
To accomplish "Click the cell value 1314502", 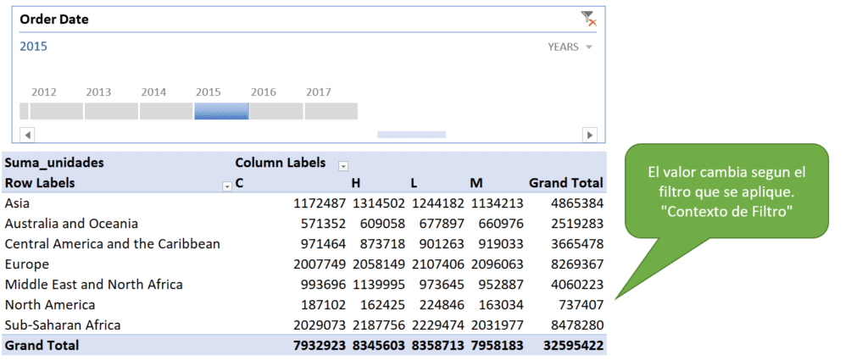I will point(378,203).
